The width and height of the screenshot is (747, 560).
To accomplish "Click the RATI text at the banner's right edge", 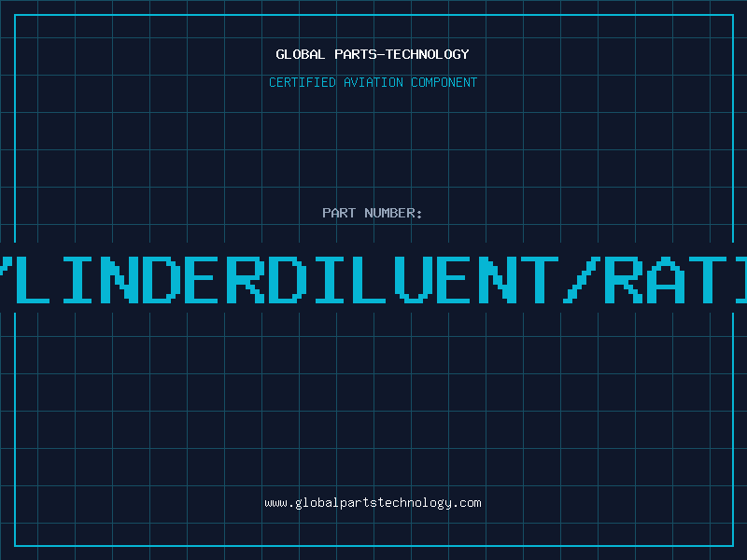I will (676, 278).
